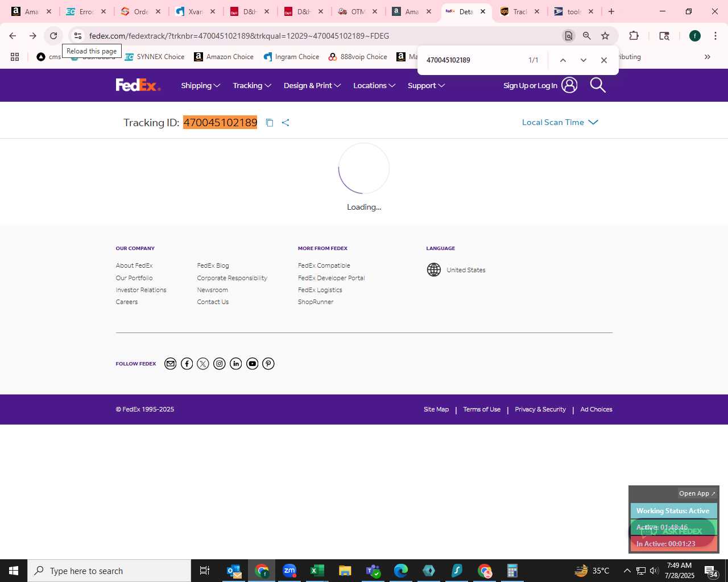
Task: Bookmark this page with star icon
Action: pyautogui.click(x=605, y=36)
